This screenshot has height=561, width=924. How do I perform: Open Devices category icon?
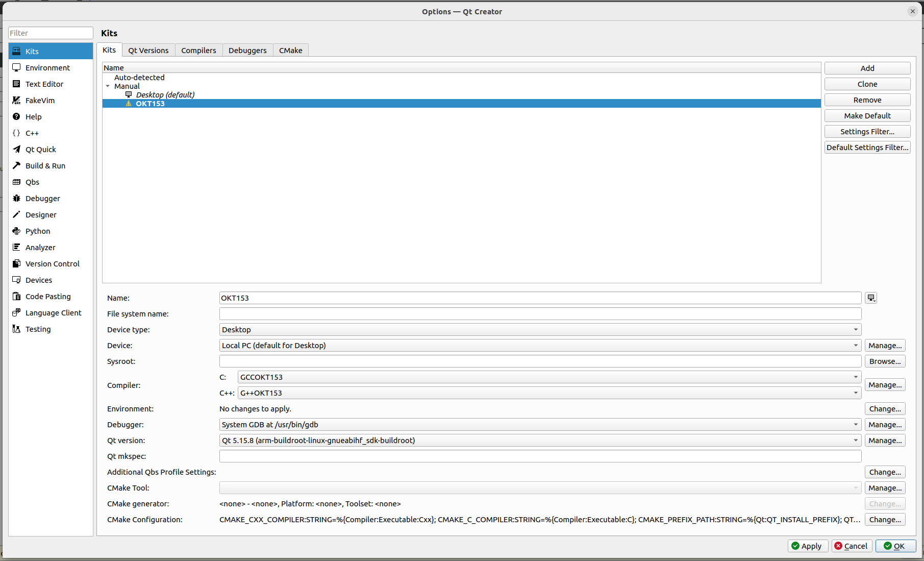[x=16, y=280]
